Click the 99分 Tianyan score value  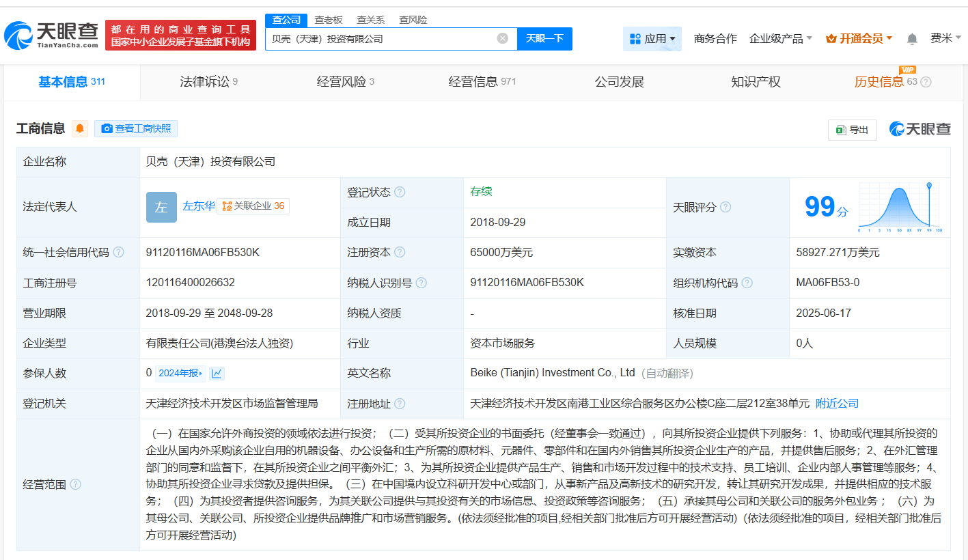826,207
